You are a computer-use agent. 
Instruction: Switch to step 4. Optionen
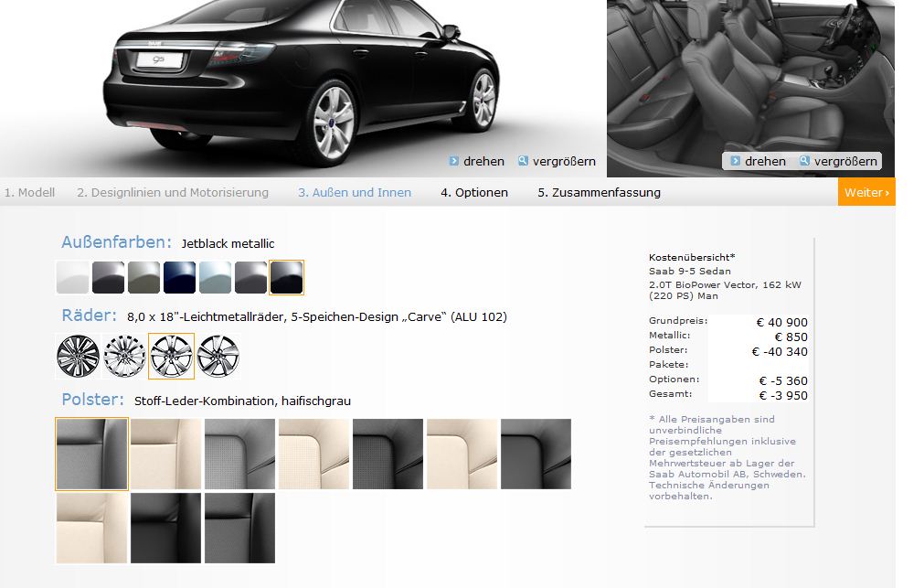click(474, 193)
